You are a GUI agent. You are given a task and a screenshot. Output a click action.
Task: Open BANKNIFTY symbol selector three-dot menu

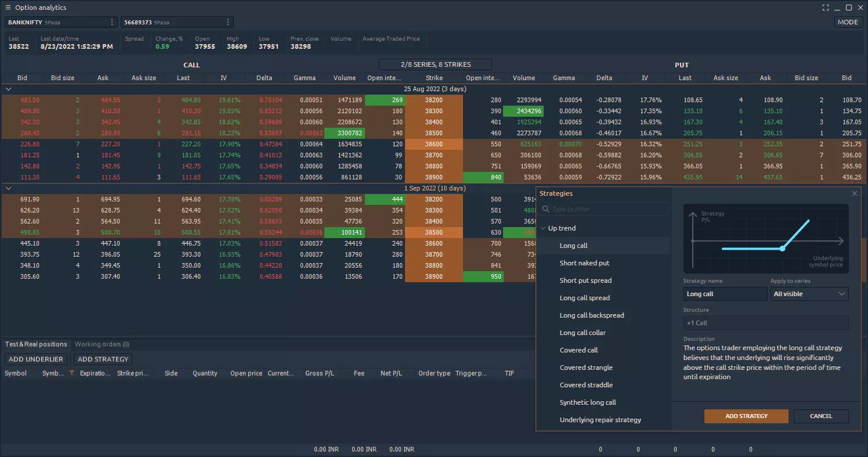[x=112, y=22]
